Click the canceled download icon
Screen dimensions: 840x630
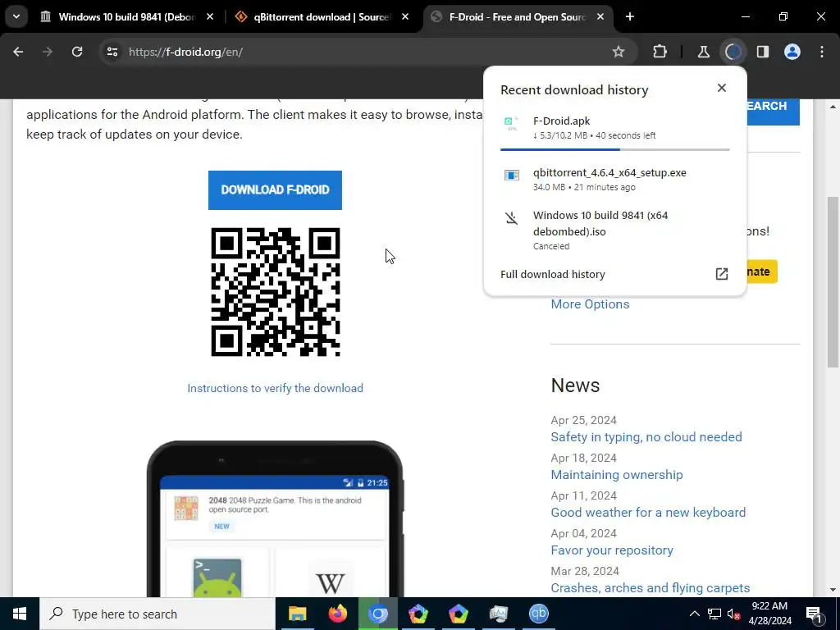point(512,218)
